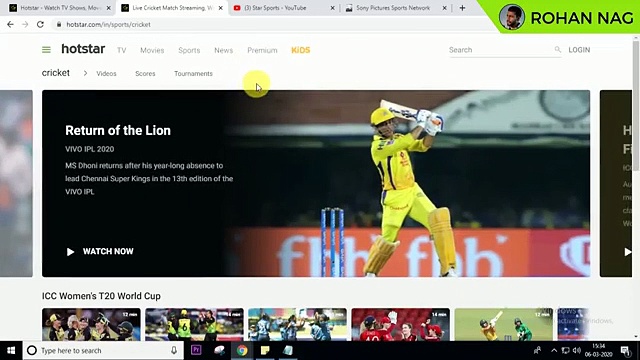Open the hotstar hamburger menu
The width and height of the screenshot is (640, 360).
coord(46,50)
